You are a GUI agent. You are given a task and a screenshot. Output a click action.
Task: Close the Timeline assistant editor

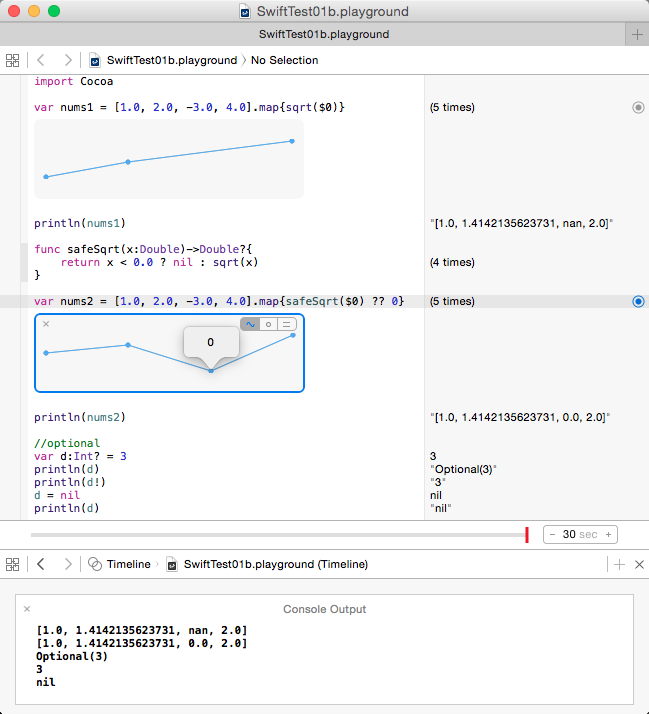click(x=637, y=564)
